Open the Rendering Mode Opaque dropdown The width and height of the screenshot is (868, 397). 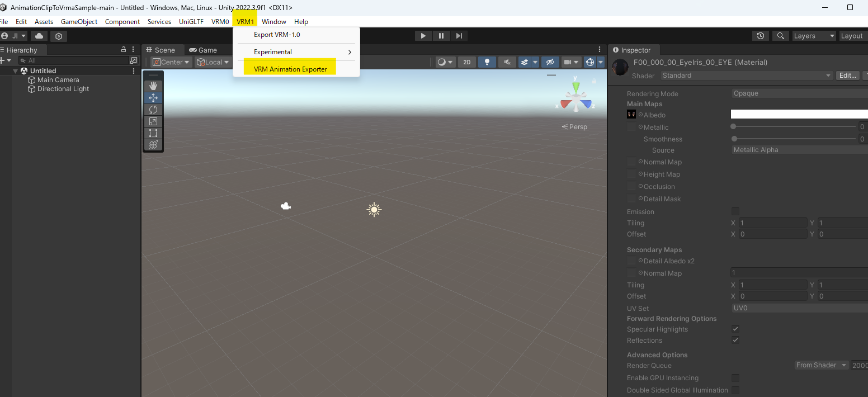tap(800, 93)
